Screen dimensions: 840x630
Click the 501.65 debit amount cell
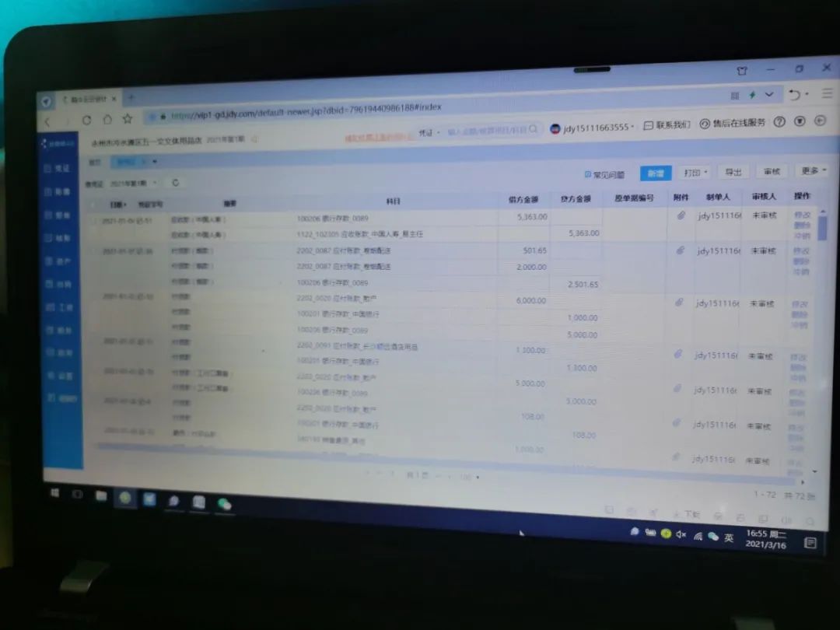(x=534, y=250)
